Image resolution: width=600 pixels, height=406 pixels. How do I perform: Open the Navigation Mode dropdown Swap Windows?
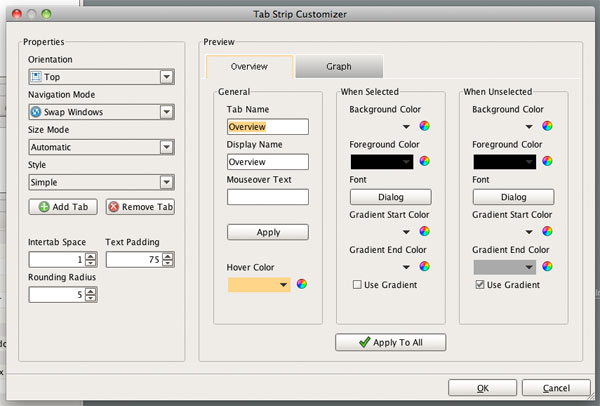101,112
